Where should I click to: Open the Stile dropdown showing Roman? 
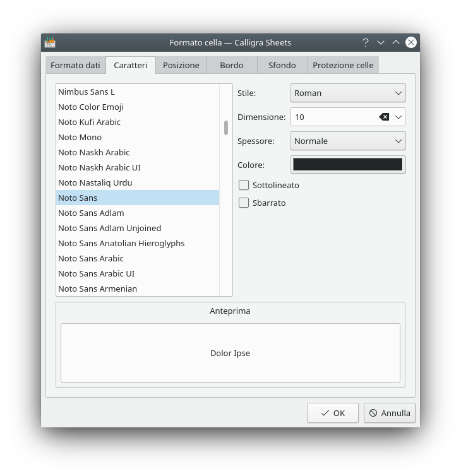(347, 93)
